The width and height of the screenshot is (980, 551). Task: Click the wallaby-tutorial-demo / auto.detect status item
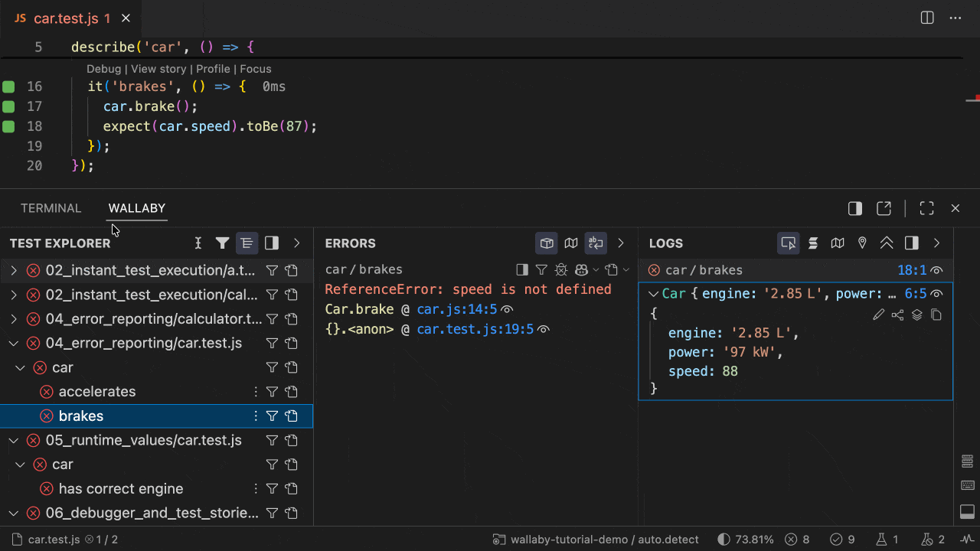(596, 540)
